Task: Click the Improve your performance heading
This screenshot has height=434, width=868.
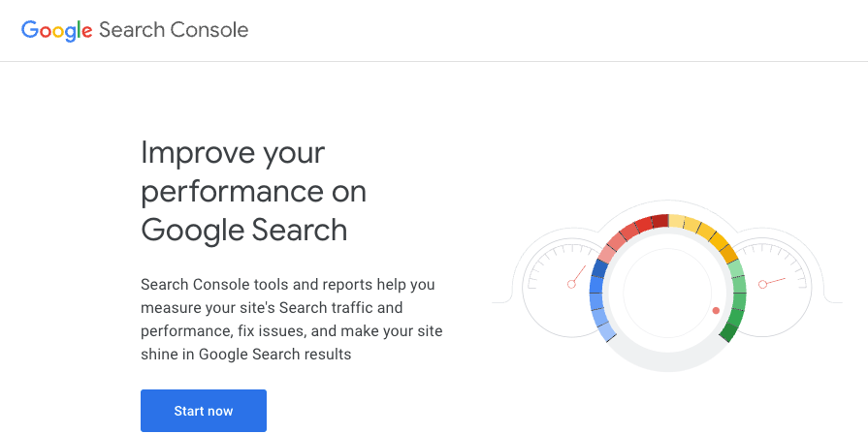Action: tap(253, 191)
